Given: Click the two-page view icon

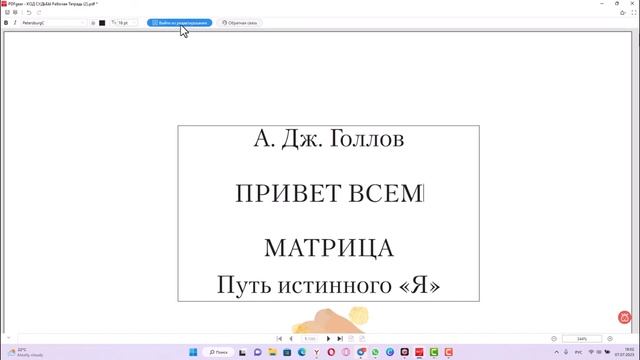Looking at the screenshot, I should coord(362,339).
